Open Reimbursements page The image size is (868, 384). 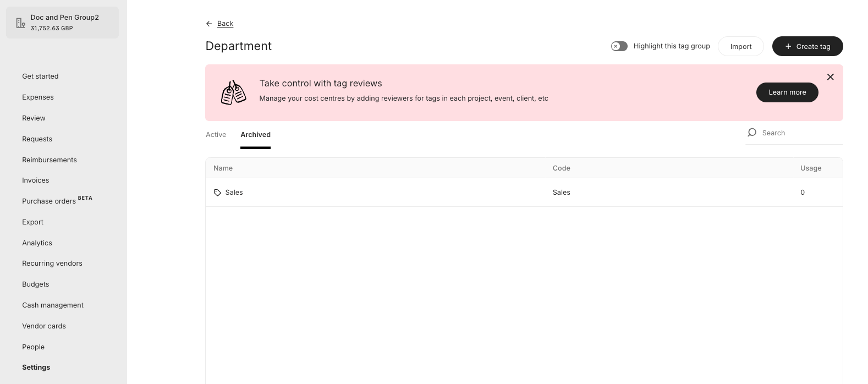(50, 160)
